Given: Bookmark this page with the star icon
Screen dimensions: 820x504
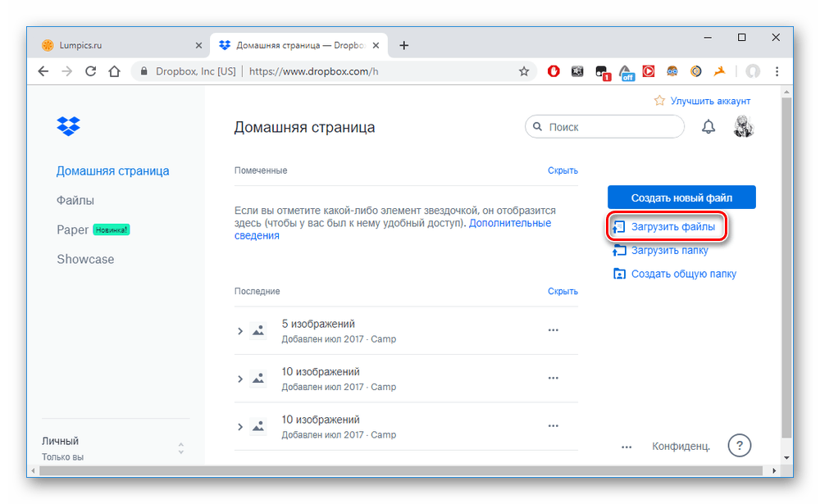Looking at the screenshot, I should [x=523, y=71].
